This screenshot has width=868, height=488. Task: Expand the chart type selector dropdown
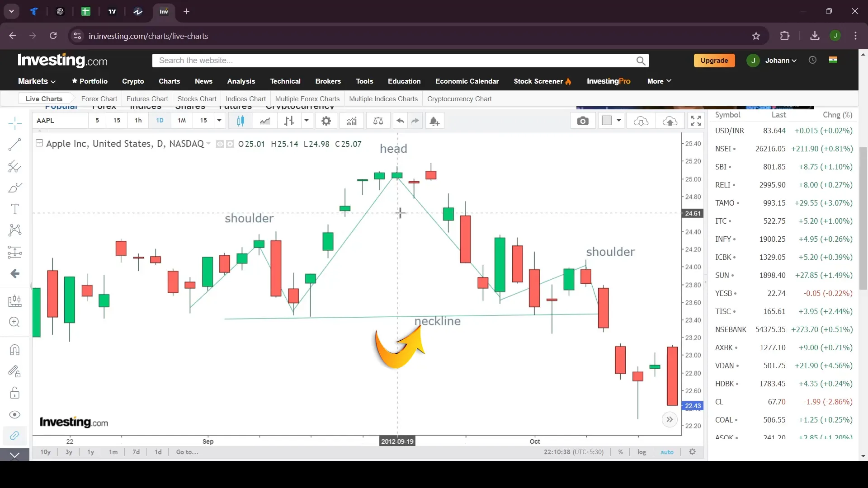click(307, 121)
